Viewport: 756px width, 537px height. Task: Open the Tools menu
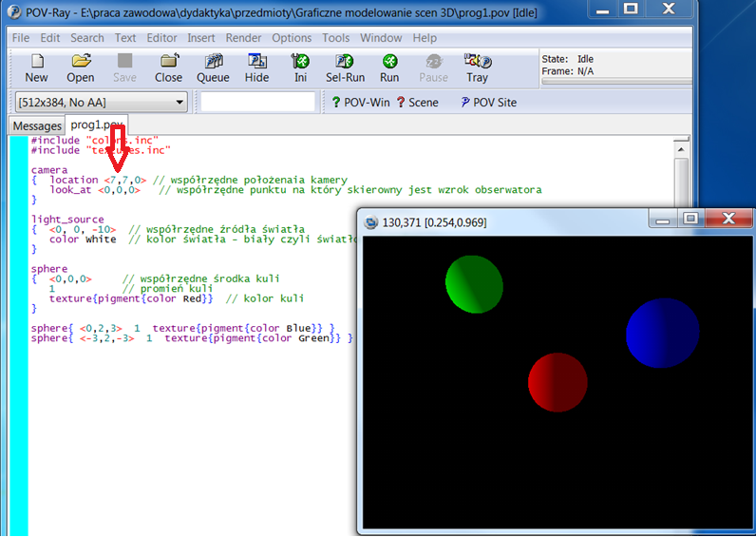tap(335, 38)
